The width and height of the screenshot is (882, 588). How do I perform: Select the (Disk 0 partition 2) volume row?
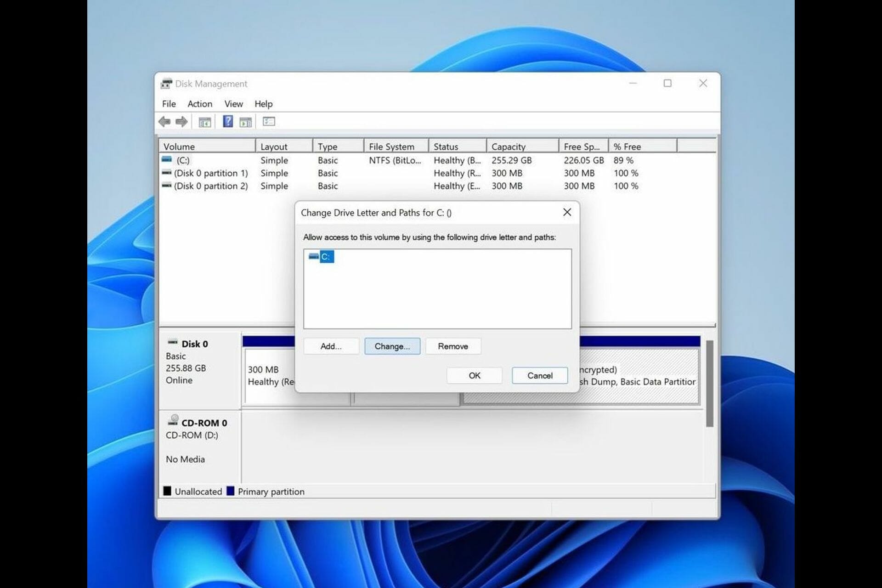click(210, 186)
